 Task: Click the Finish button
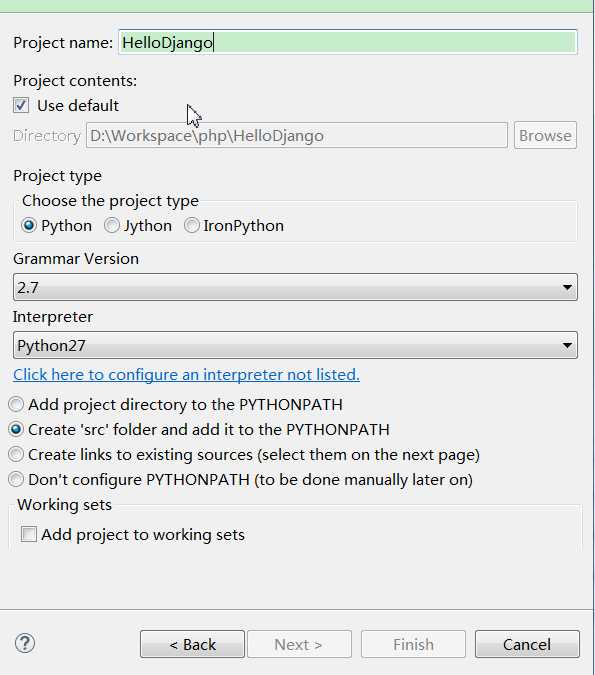coord(413,644)
